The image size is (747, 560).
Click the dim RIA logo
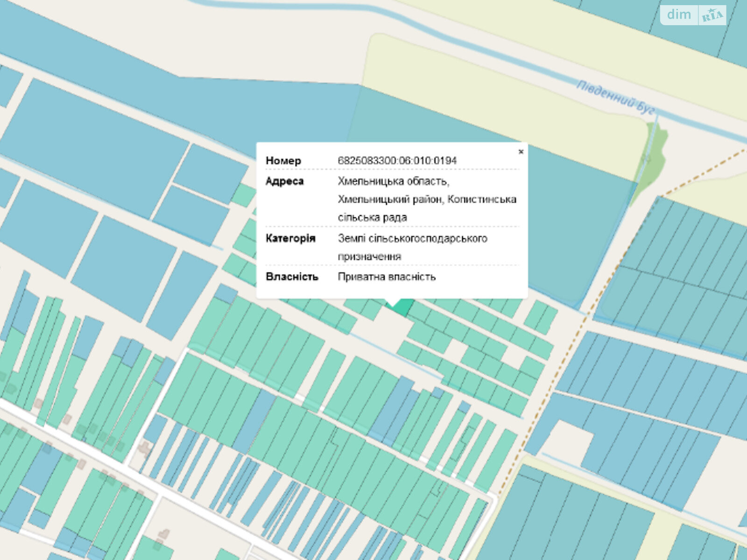(693, 15)
